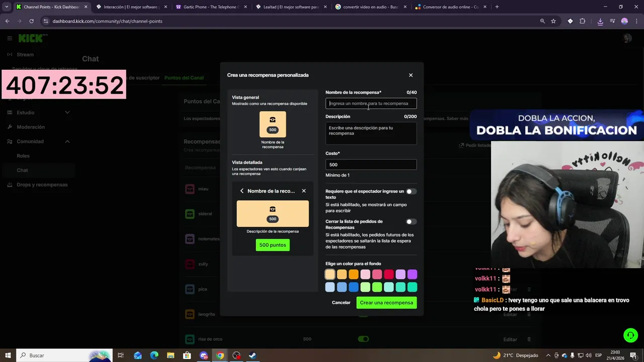644x362 pixels.
Task: Click back arrow in detailed preview header
Action: point(242,191)
